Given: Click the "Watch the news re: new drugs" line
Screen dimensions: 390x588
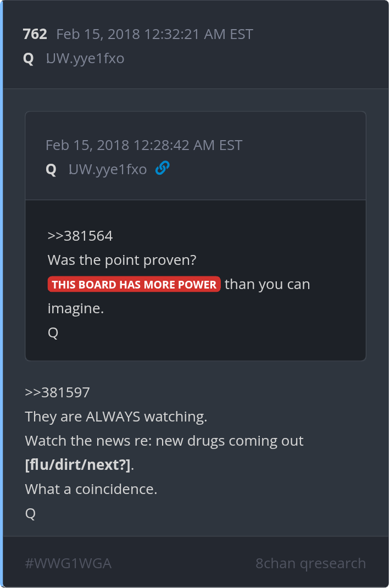Looking at the screenshot, I should (x=164, y=441).
